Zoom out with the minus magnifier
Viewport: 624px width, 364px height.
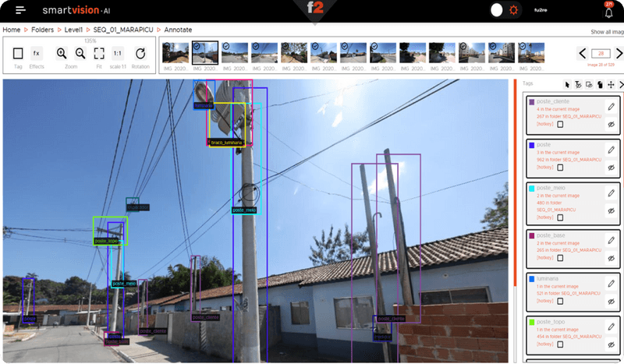[x=80, y=54]
